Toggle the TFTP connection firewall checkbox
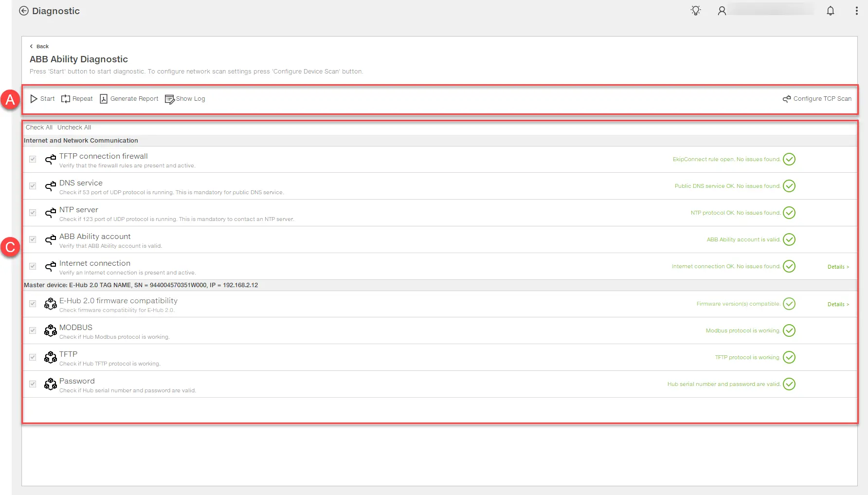The width and height of the screenshot is (868, 495). click(x=33, y=159)
